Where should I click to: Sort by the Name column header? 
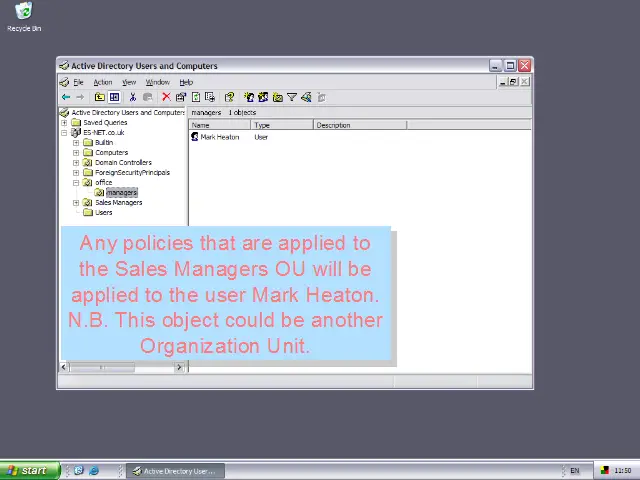[220, 125]
